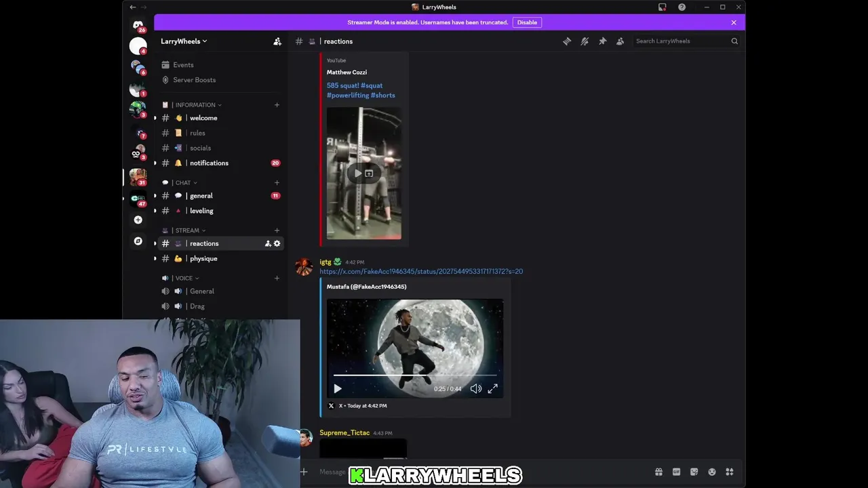The image size is (868, 488).
Task: Open reactions channel settings gear
Action: coord(277,243)
